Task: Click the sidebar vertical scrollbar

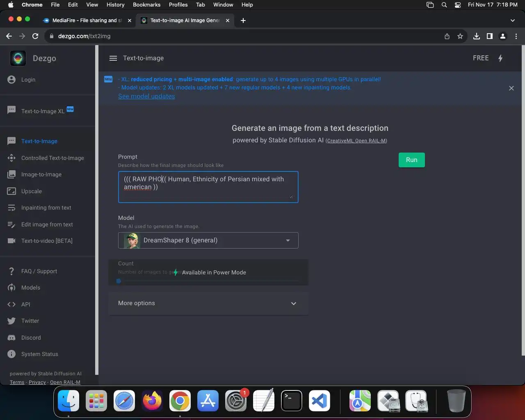Action: (97, 209)
